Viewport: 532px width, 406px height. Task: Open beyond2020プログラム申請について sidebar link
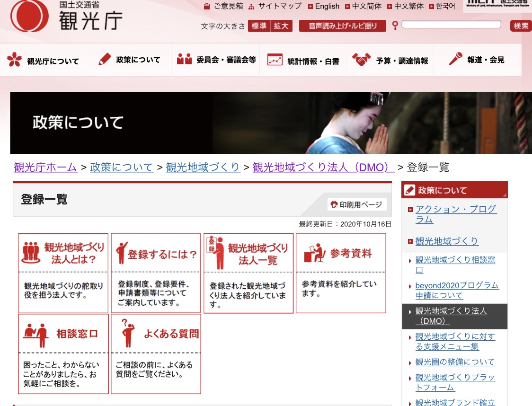[457, 290]
